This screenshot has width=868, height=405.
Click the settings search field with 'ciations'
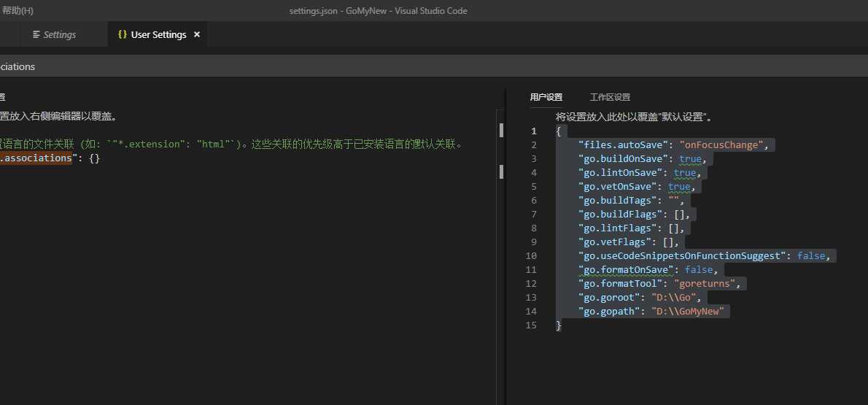pos(434,66)
